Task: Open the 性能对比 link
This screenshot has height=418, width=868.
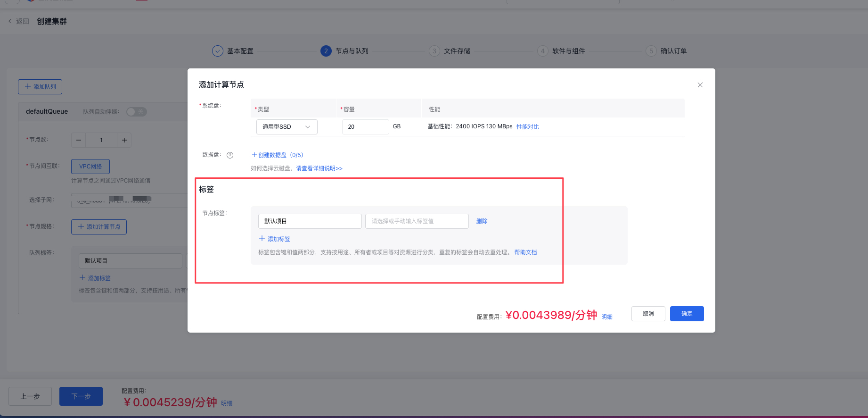Action: click(x=527, y=127)
